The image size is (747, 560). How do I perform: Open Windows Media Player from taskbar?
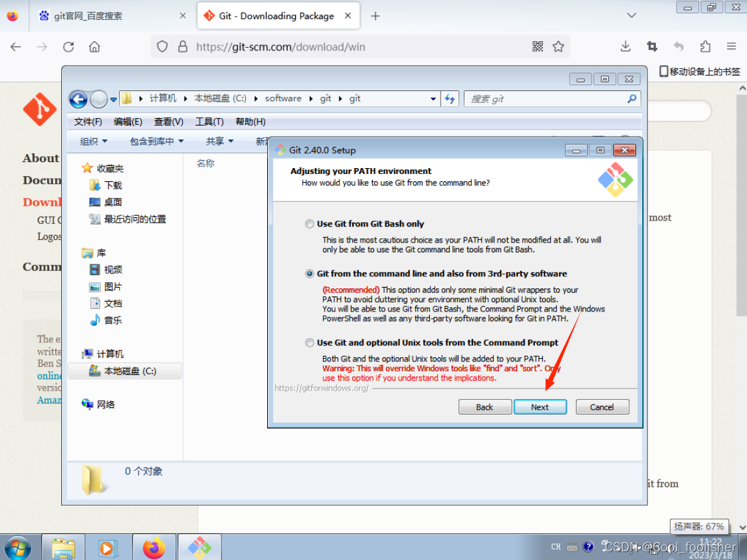108,548
